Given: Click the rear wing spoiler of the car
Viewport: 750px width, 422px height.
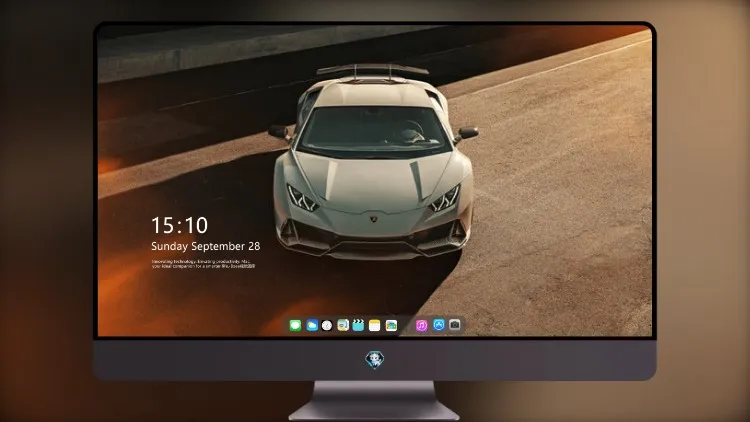Looking at the screenshot, I should tap(373, 70).
